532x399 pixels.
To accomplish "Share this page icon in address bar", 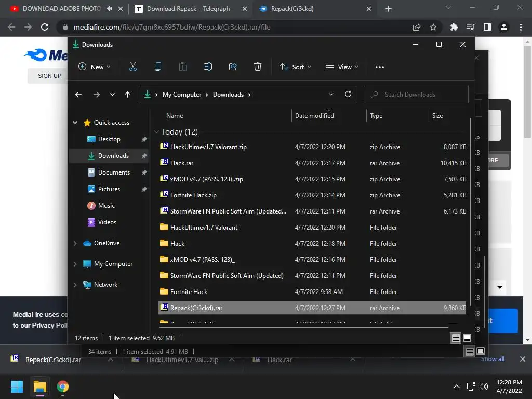I will (417, 27).
